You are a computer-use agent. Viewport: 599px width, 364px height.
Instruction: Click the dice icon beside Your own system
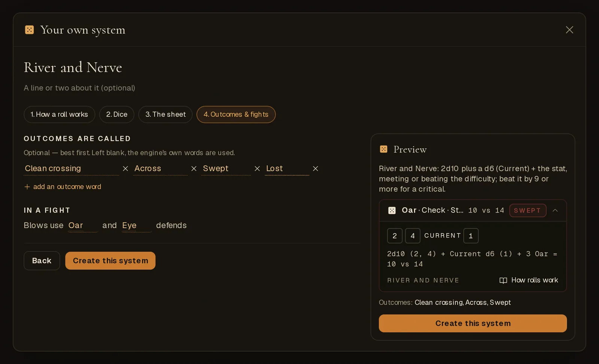(x=30, y=30)
